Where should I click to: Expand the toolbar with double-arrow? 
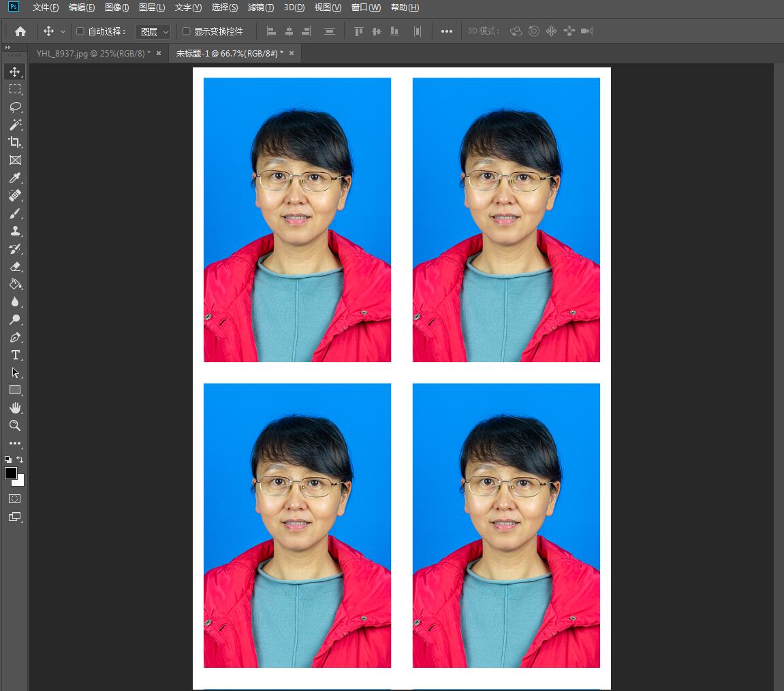pyautogui.click(x=7, y=47)
